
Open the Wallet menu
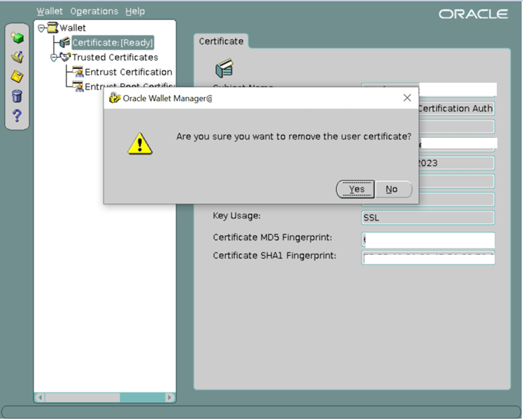[49, 11]
